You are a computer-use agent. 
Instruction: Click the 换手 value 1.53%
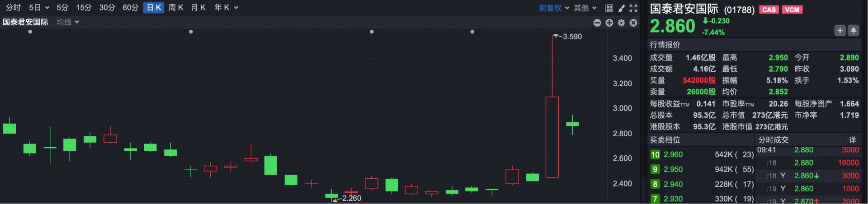click(x=848, y=80)
